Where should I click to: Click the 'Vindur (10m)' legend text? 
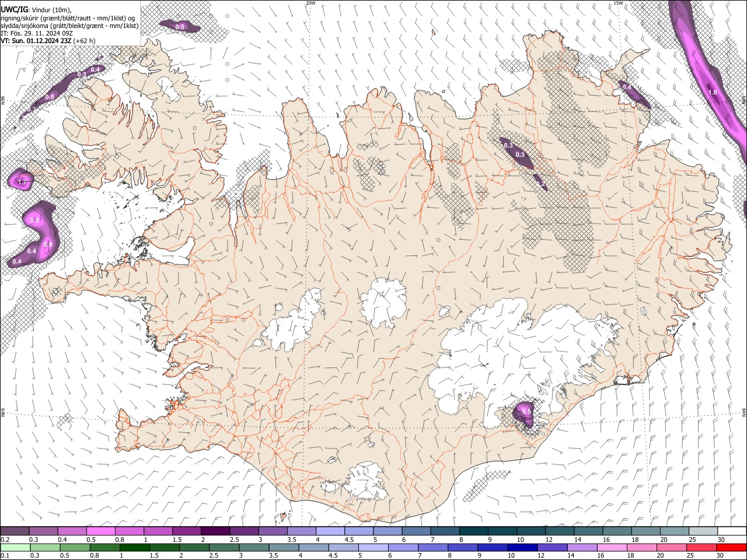pos(52,10)
